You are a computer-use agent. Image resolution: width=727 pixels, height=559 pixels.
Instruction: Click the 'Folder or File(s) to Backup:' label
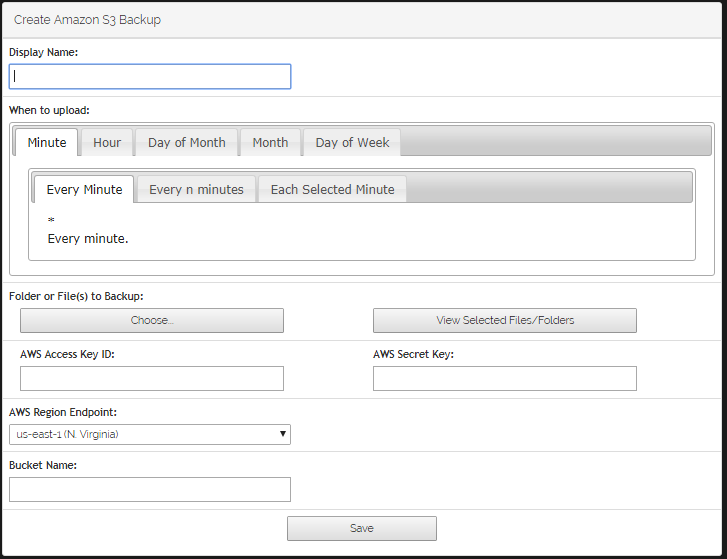coord(76,296)
